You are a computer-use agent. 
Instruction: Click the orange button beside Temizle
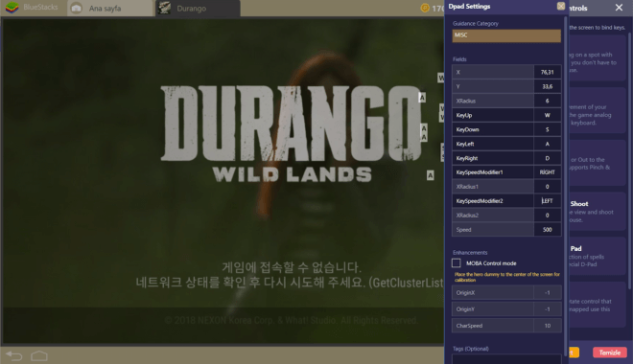coord(574,353)
